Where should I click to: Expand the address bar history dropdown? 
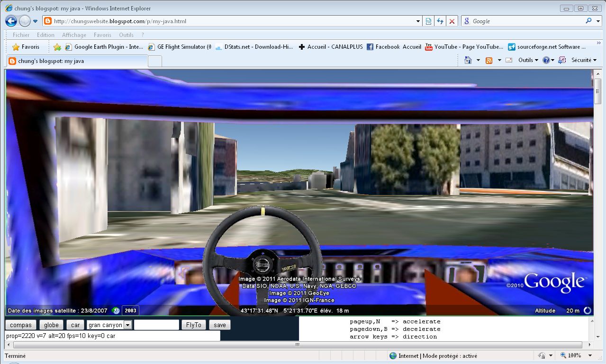pyautogui.click(x=418, y=21)
